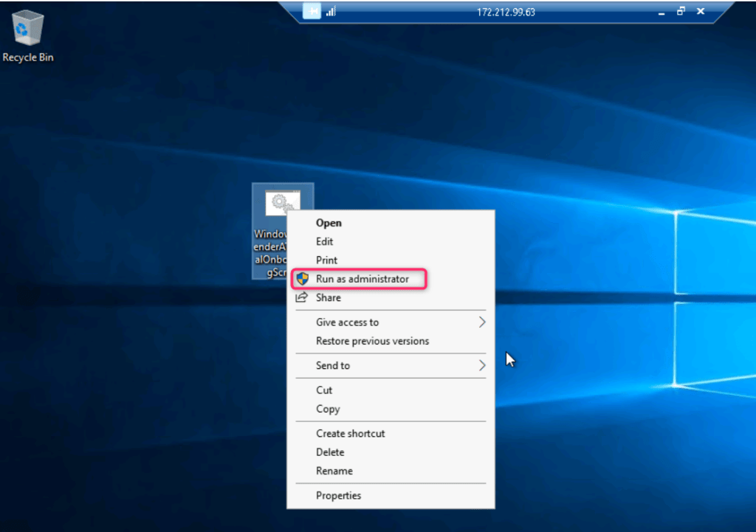Image resolution: width=756 pixels, height=532 pixels.
Task: Expand the Give access to submenu arrow
Action: pos(481,322)
